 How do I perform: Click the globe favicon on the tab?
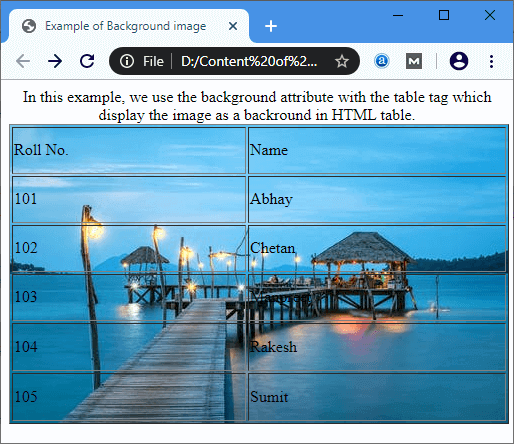point(29,26)
